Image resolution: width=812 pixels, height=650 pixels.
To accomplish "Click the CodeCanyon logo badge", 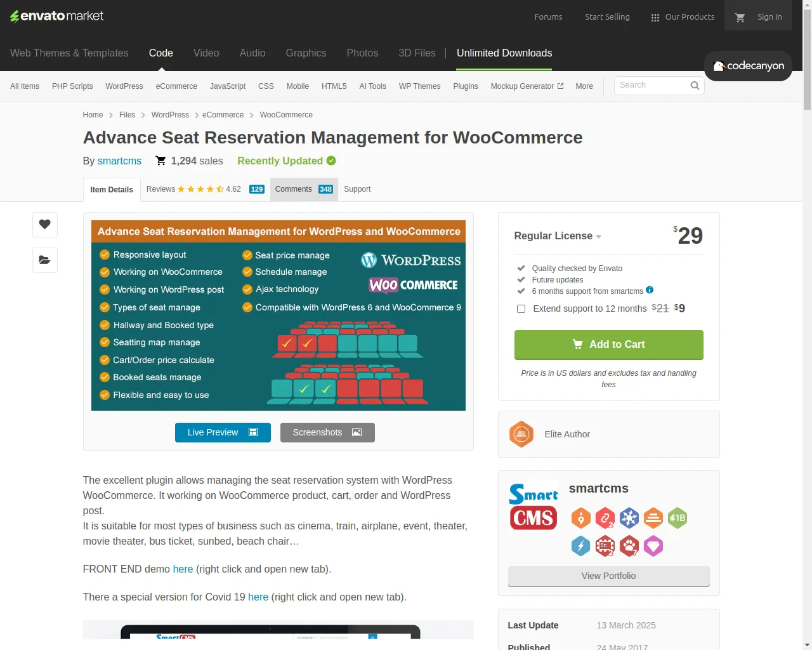I will point(748,66).
